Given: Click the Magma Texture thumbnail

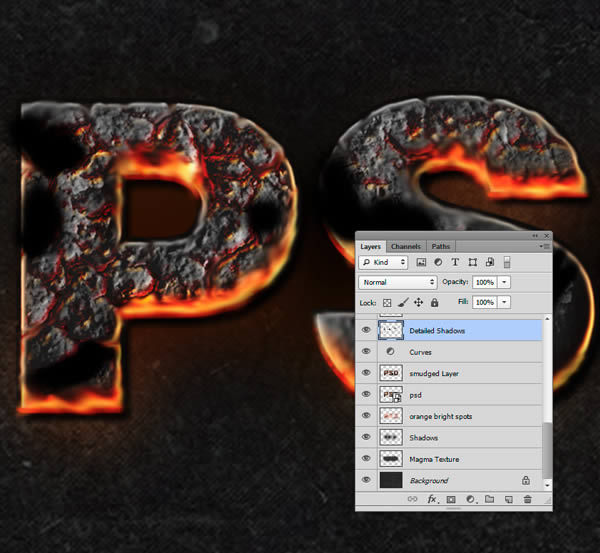Looking at the screenshot, I should click(391, 458).
